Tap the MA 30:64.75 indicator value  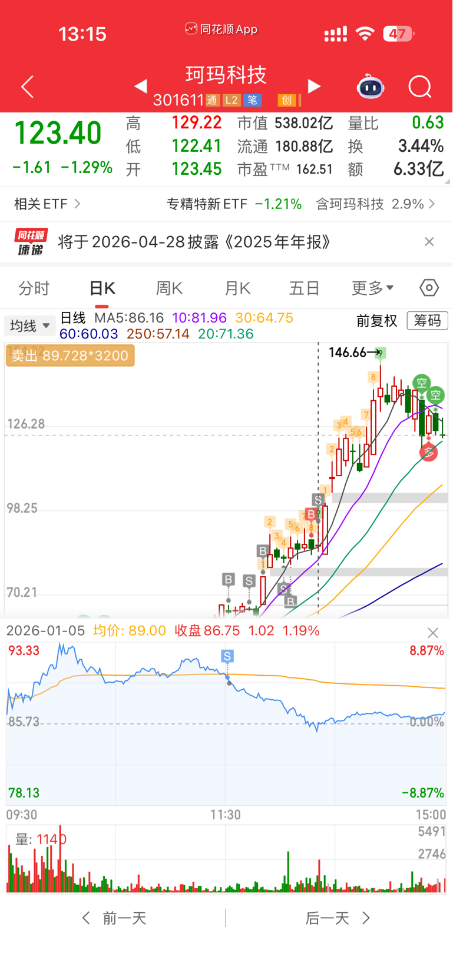[264, 318]
